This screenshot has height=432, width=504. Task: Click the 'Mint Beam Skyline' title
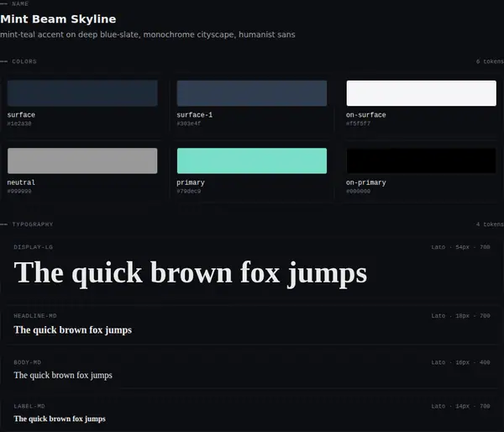[x=58, y=19]
